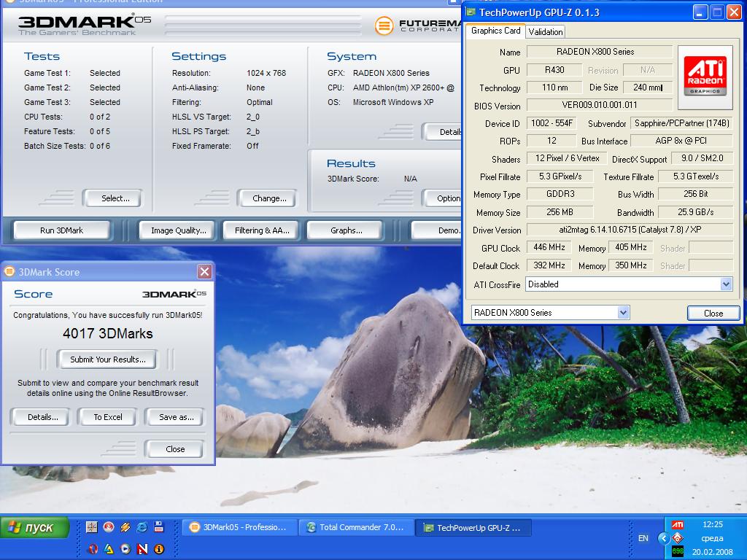Open the ATI CrossFire dropdown
This screenshot has width=747, height=560.
click(726, 284)
